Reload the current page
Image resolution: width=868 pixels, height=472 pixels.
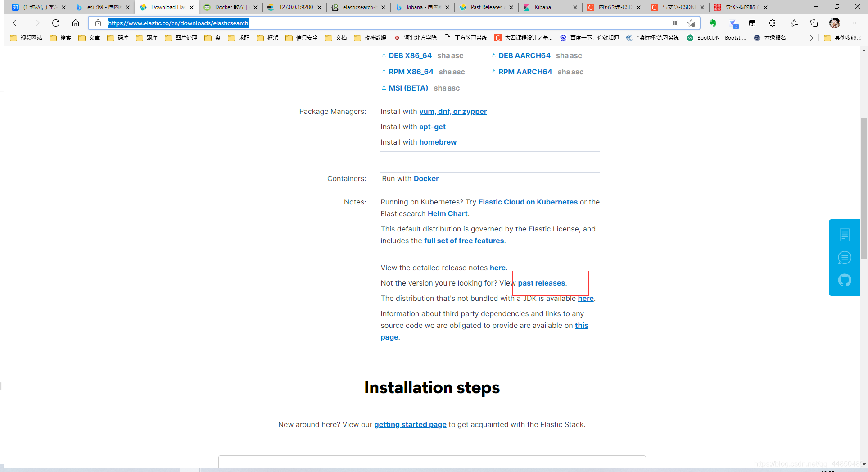[56, 23]
